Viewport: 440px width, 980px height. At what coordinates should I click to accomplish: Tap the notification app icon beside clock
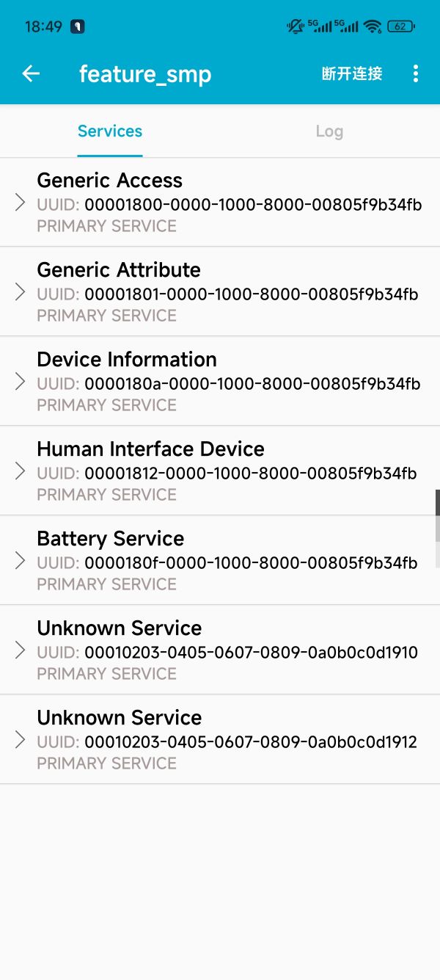[78, 26]
